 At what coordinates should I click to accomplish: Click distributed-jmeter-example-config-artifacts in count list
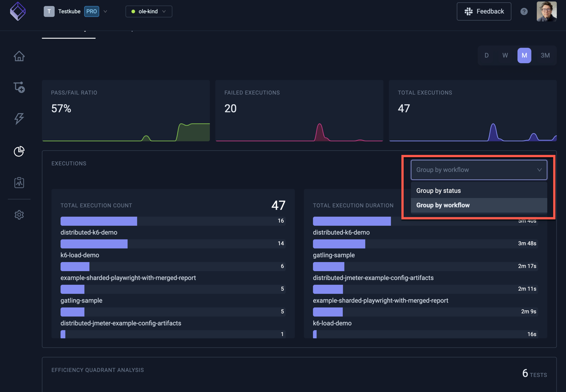[x=121, y=323]
